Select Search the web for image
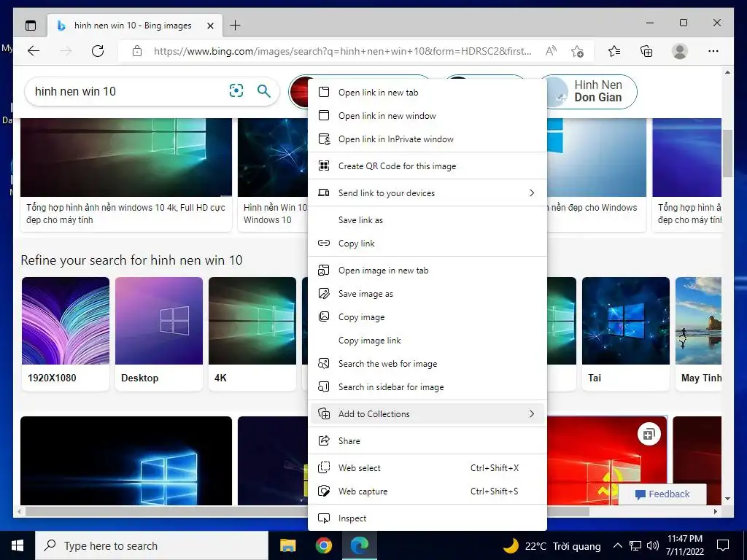The height and width of the screenshot is (560, 747). (x=427, y=364)
